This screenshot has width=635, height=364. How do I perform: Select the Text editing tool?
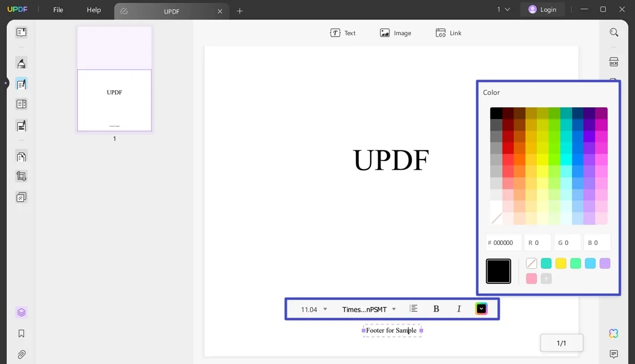pyautogui.click(x=343, y=33)
